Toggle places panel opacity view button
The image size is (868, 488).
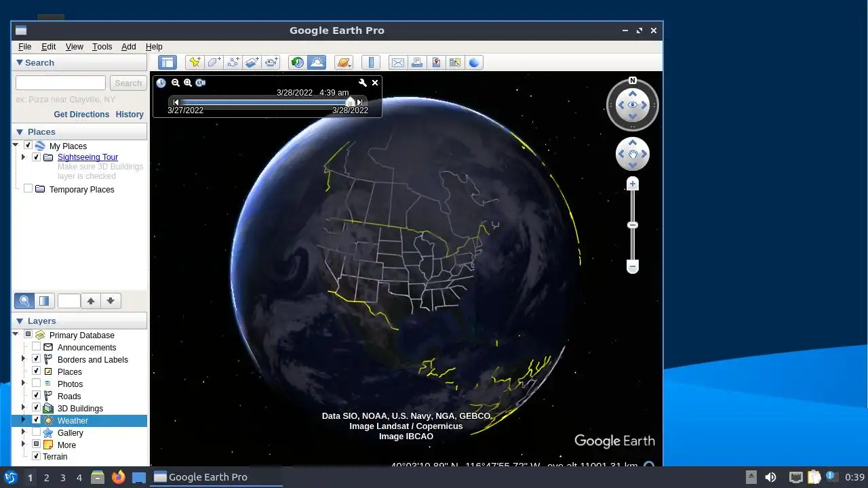44,301
